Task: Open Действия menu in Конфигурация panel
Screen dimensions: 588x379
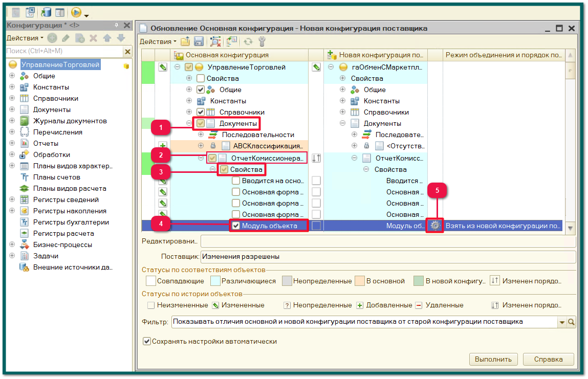Action: click(25, 38)
